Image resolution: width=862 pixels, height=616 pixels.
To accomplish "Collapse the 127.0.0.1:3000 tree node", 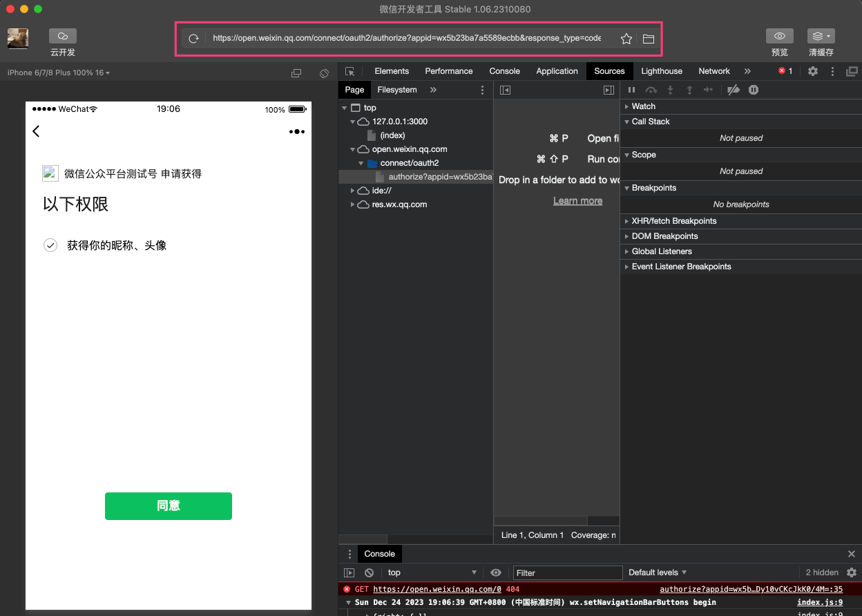I will (352, 122).
